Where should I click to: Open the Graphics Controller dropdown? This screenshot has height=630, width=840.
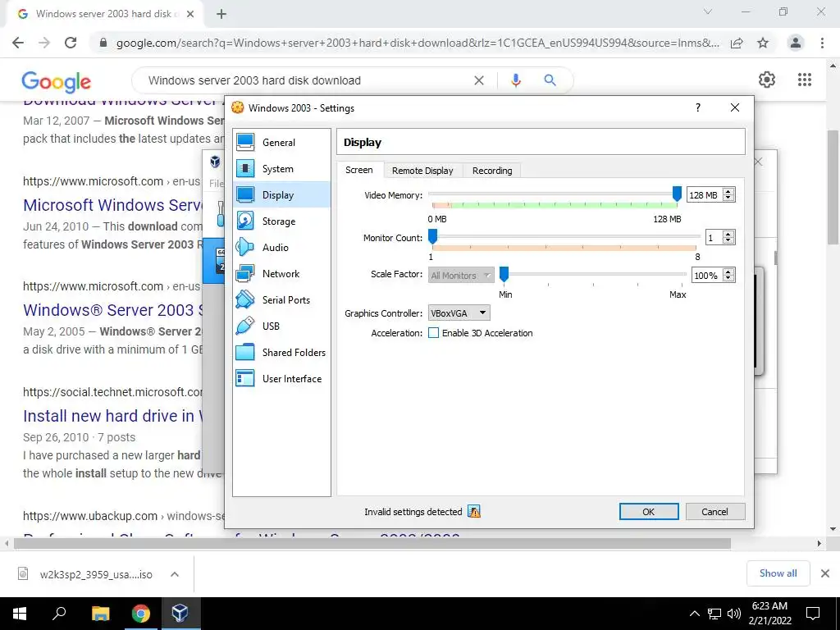[x=459, y=313]
